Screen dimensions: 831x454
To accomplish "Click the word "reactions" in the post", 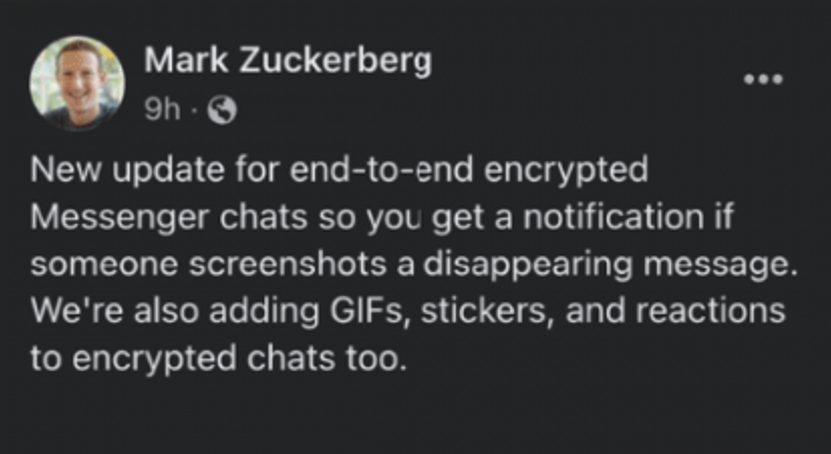I will pos(712,312).
